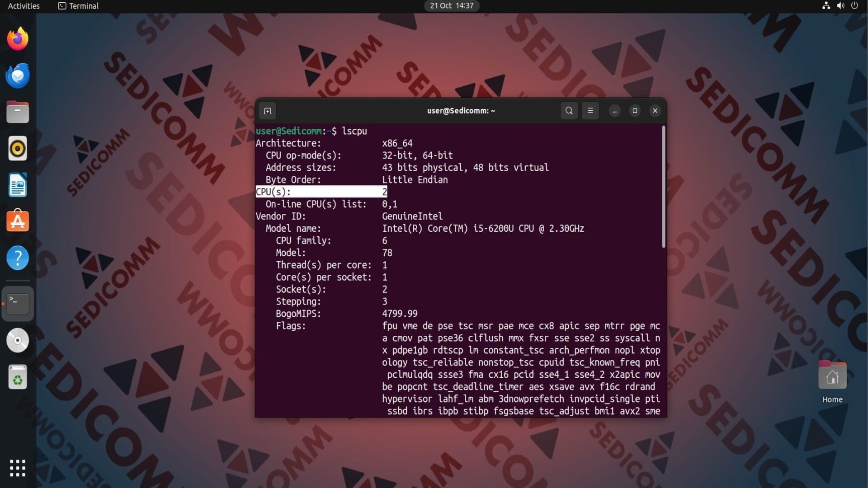This screenshot has width=868, height=488.
Task: Click the title 'user@Sedicomm: ~'
Action: click(461, 111)
